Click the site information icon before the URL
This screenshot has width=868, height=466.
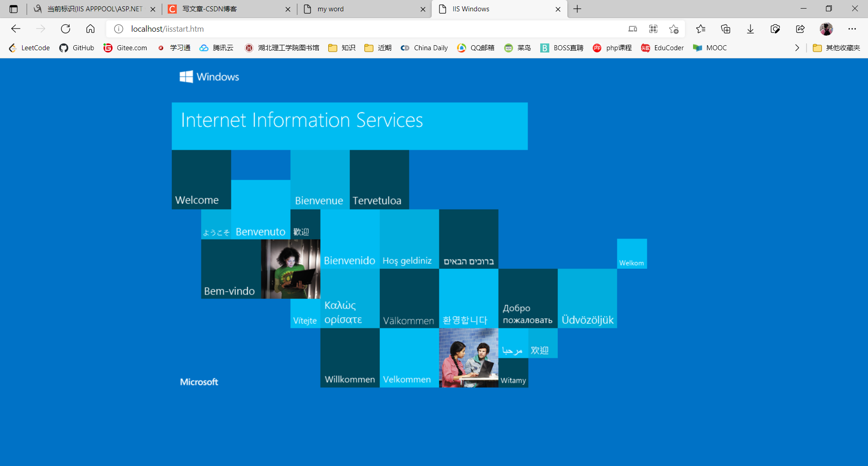coord(118,29)
